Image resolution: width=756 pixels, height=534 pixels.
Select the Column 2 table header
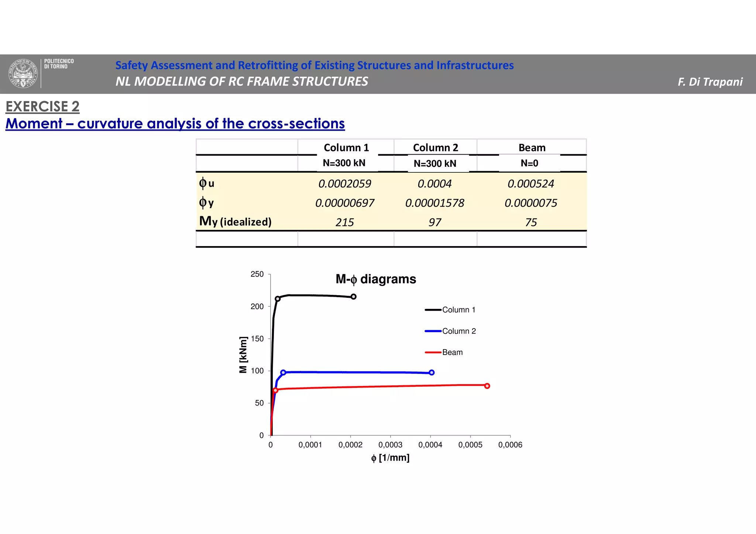click(435, 148)
